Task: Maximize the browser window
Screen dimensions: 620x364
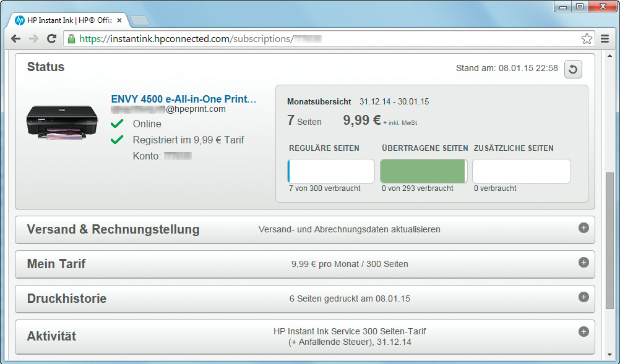Action: 580,7
